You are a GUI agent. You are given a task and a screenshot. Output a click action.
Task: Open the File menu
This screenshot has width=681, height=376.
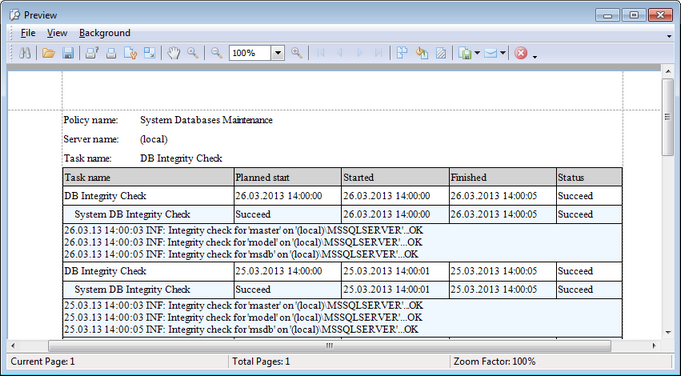click(28, 33)
